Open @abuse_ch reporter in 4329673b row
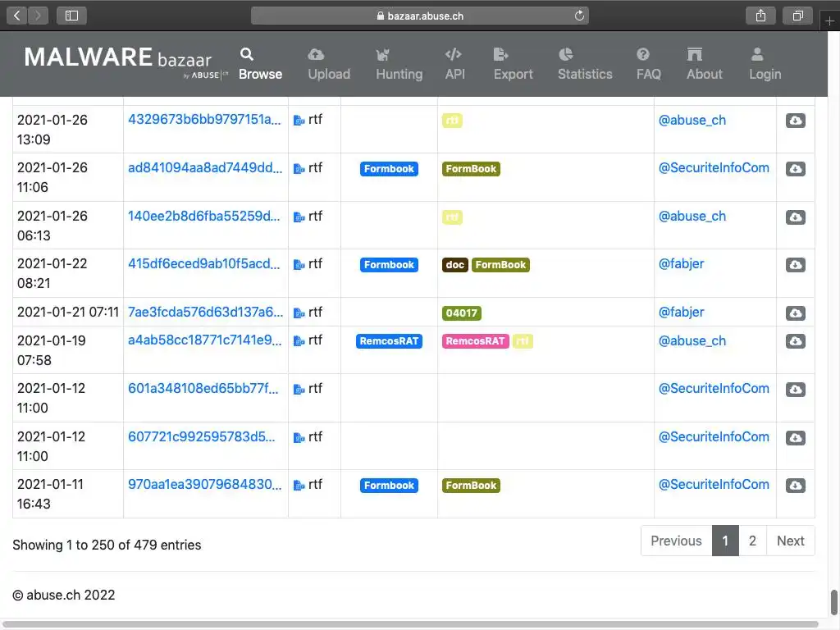This screenshot has height=630, width=840. [x=692, y=120]
